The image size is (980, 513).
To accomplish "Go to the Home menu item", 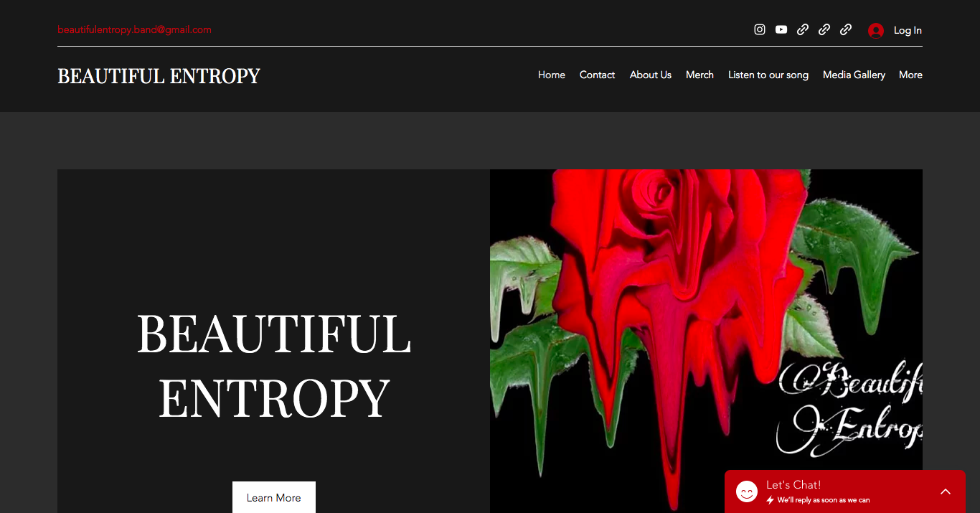I will click(552, 75).
